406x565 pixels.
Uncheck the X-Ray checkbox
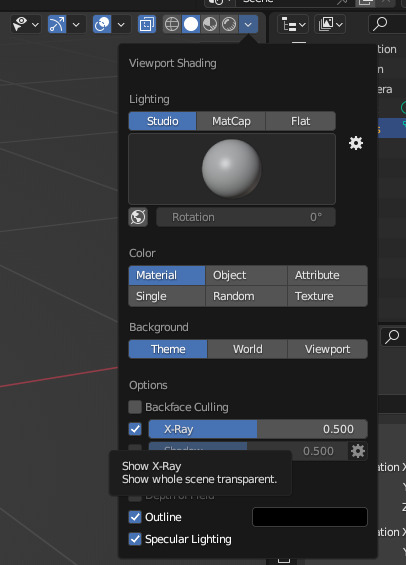click(x=135, y=429)
